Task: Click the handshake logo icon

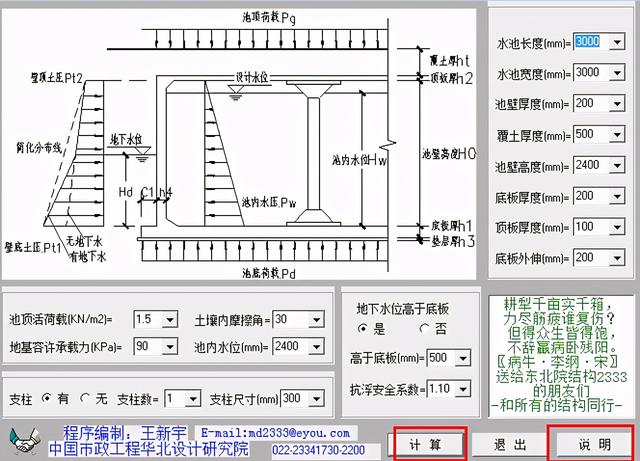Action: (25, 440)
